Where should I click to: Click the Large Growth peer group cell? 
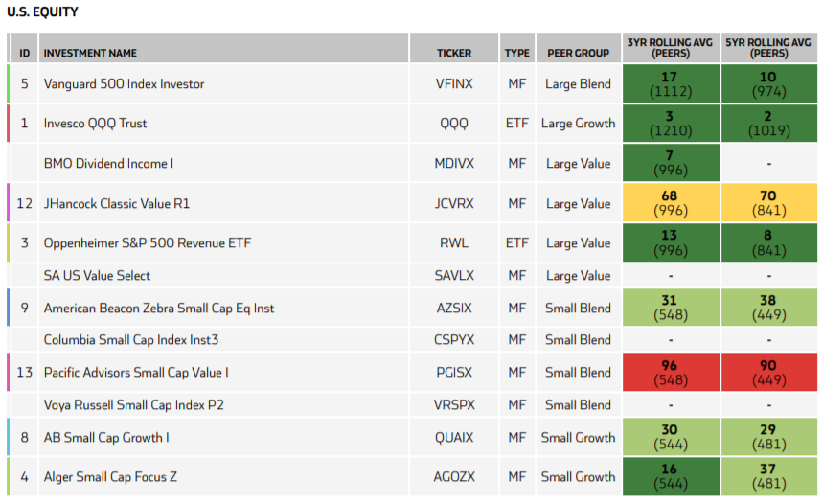tap(578, 124)
